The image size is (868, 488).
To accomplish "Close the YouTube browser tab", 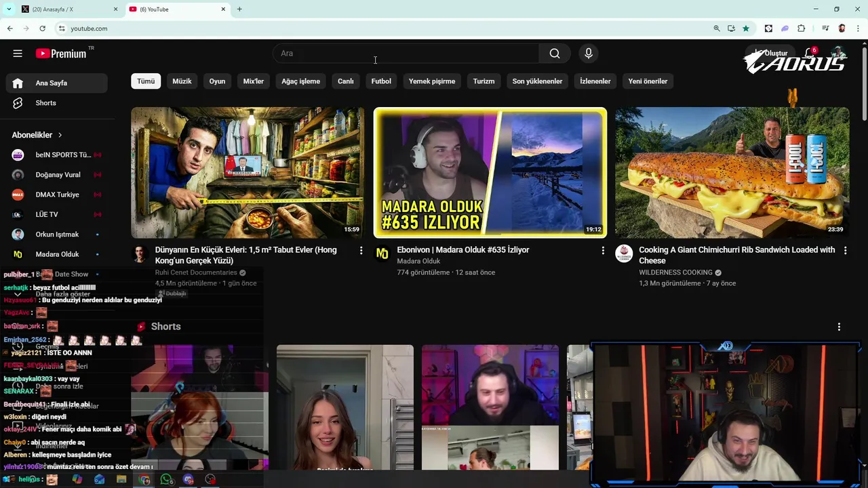I will (x=223, y=9).
